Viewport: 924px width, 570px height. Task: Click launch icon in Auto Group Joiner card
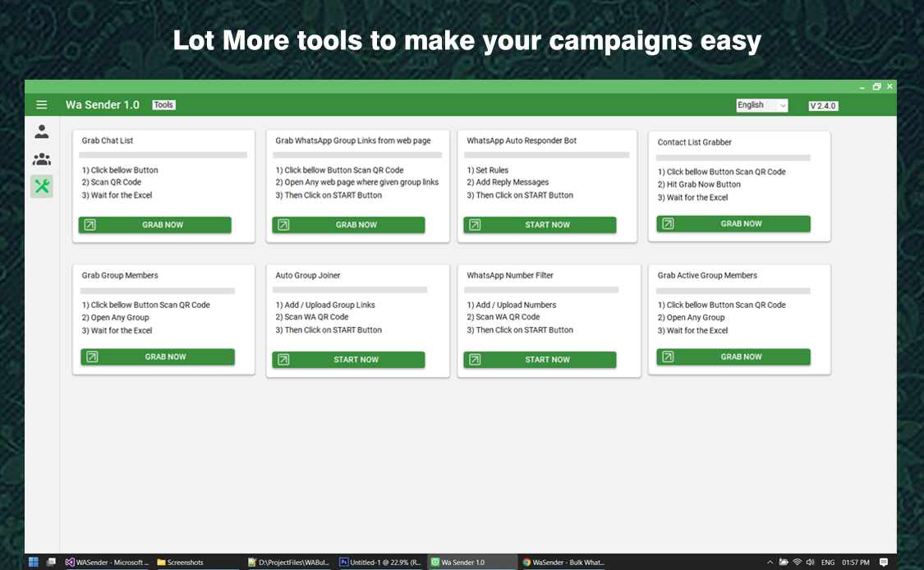tap(283, 360)
